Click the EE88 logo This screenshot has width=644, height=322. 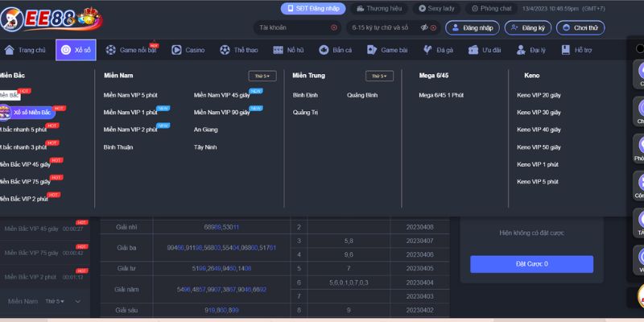click(x=51, y=19)
